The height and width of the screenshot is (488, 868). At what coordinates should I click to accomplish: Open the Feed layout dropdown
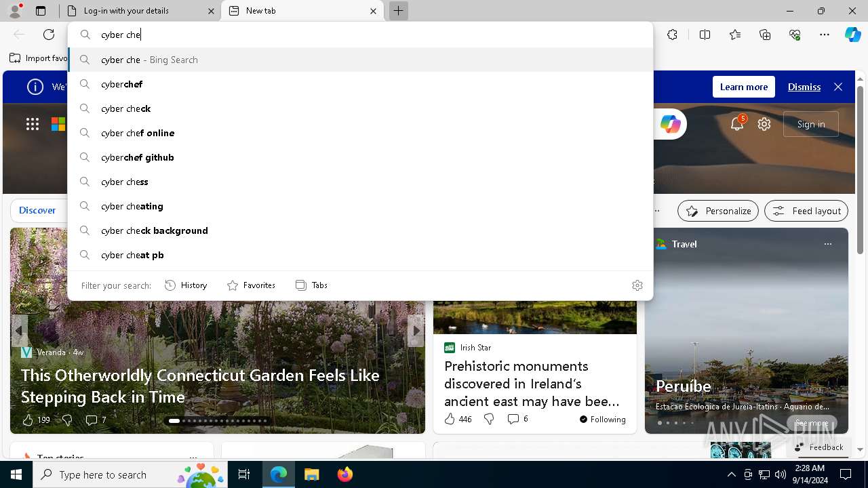click(x=806, y=211)
